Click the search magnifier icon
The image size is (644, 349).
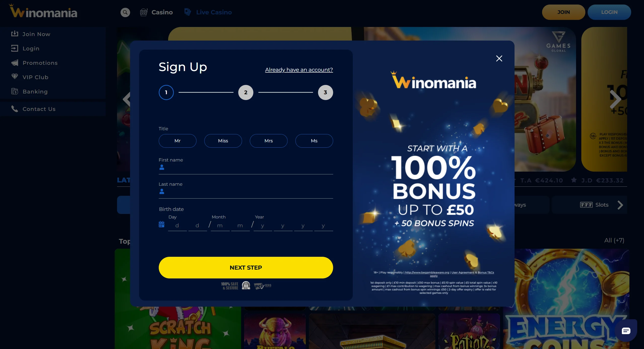125,12
